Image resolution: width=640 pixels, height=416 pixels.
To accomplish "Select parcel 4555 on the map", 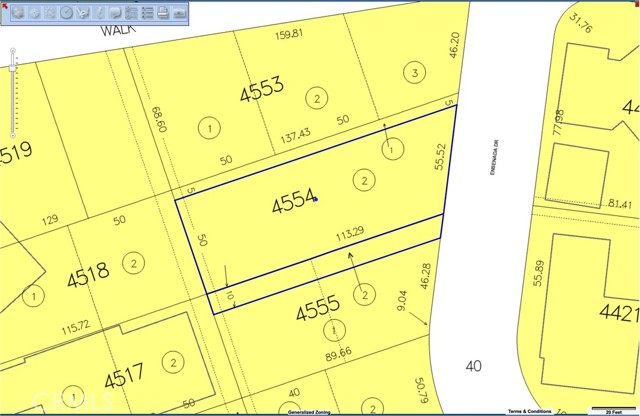I will point(318,311).
